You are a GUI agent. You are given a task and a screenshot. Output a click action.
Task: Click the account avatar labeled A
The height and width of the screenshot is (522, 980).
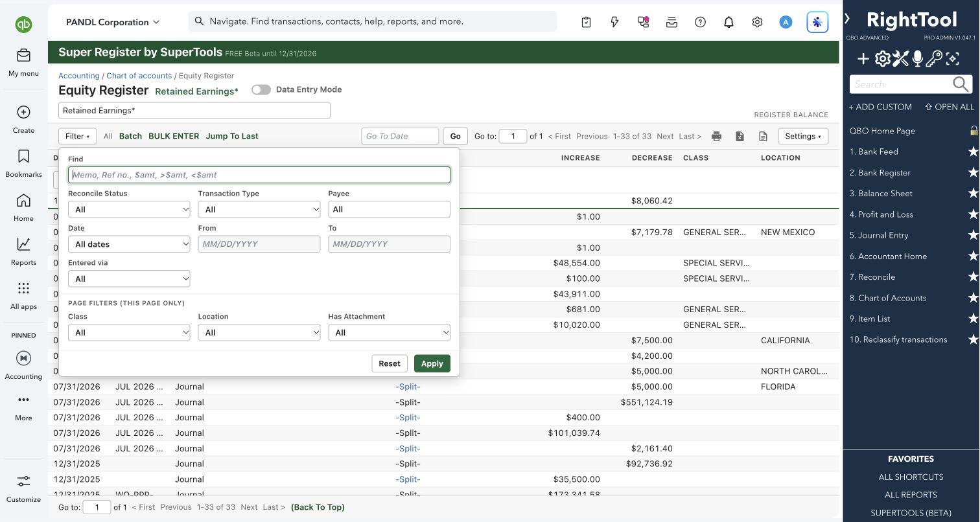point(786,22)
